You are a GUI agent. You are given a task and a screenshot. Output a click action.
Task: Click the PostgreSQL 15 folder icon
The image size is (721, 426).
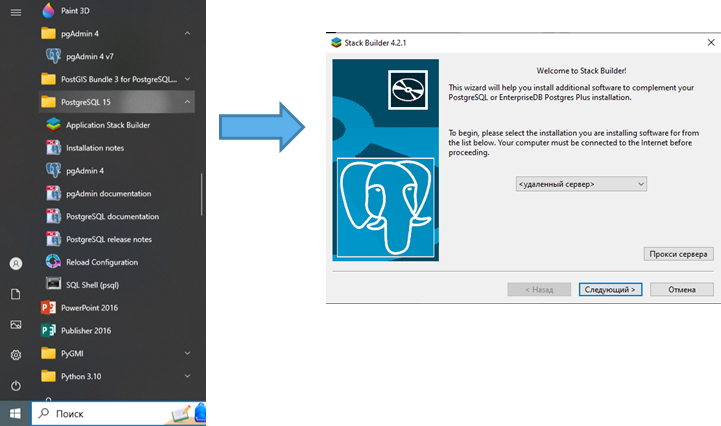coord(48,102)
